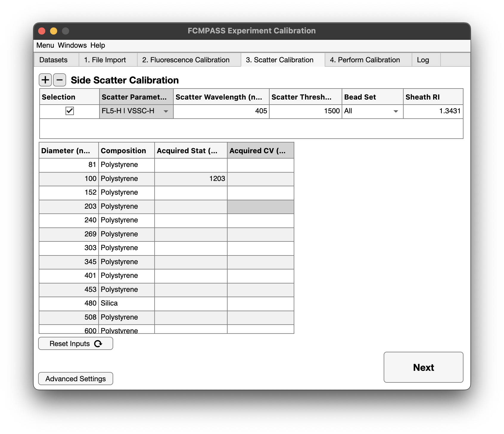Image resolution: width=504 pixels, height=434 pixels.
Task: Edit the Scatter Wavelength value 405
Action: pos(221,111)
